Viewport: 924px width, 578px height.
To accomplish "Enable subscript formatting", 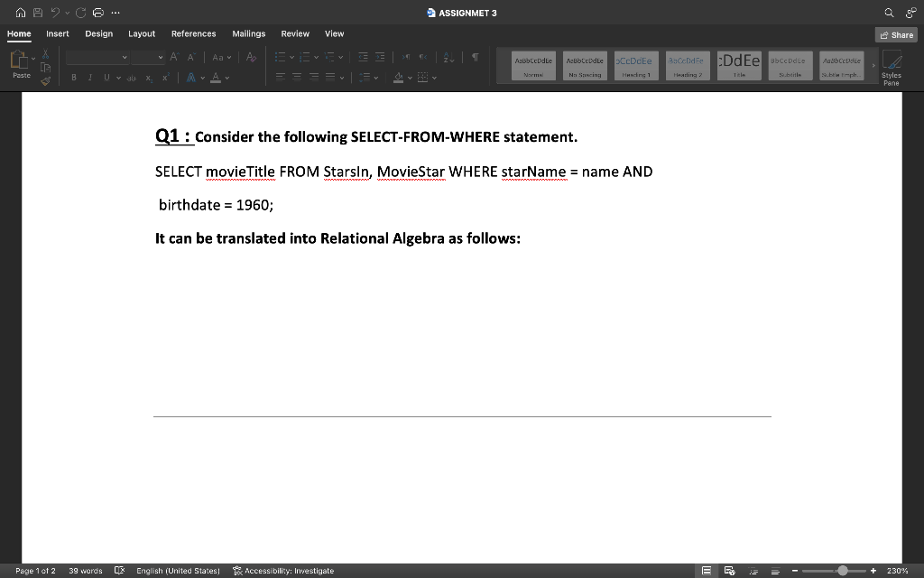I will pyautogui.click(x=149, y=78).
